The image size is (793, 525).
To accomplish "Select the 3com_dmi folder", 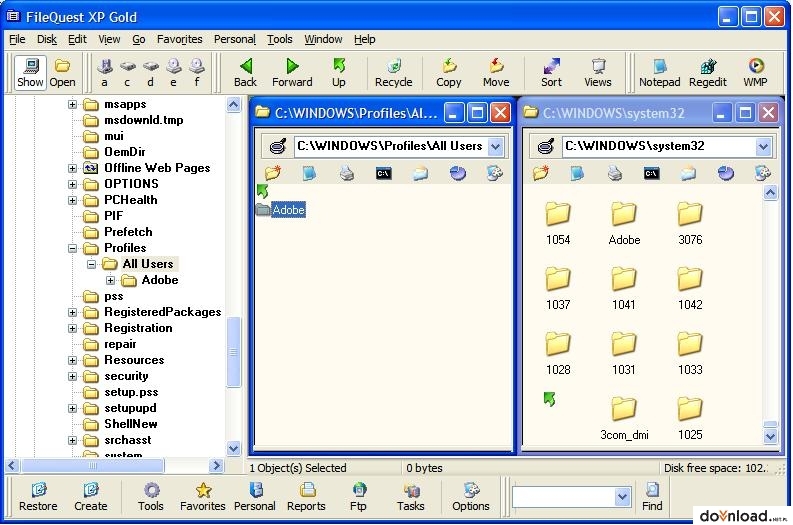I will click(x=624, y=418).
